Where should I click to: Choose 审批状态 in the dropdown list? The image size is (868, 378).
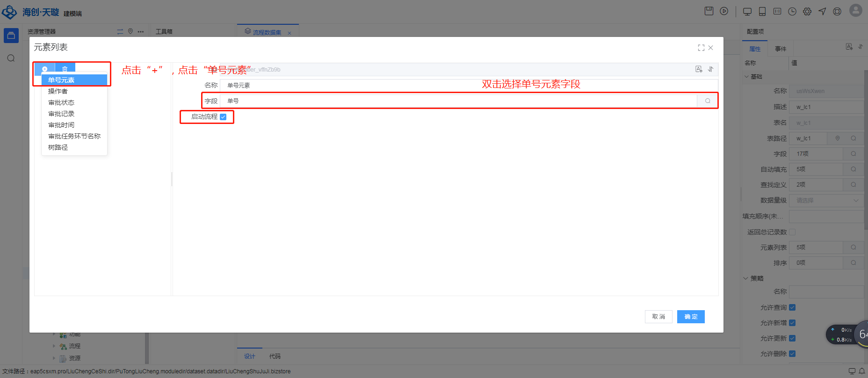click(x=61, y=102)
